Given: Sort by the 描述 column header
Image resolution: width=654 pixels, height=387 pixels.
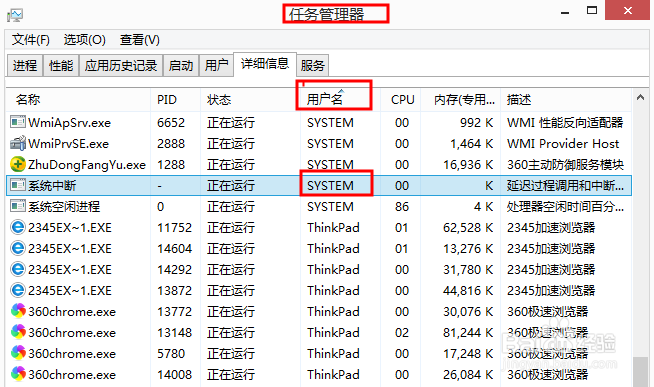Looking at the screenshot, I should [x=566, y=100].
